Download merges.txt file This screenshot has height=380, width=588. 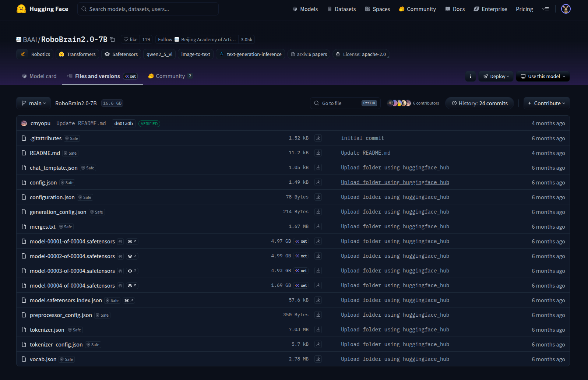coord(318,226)
